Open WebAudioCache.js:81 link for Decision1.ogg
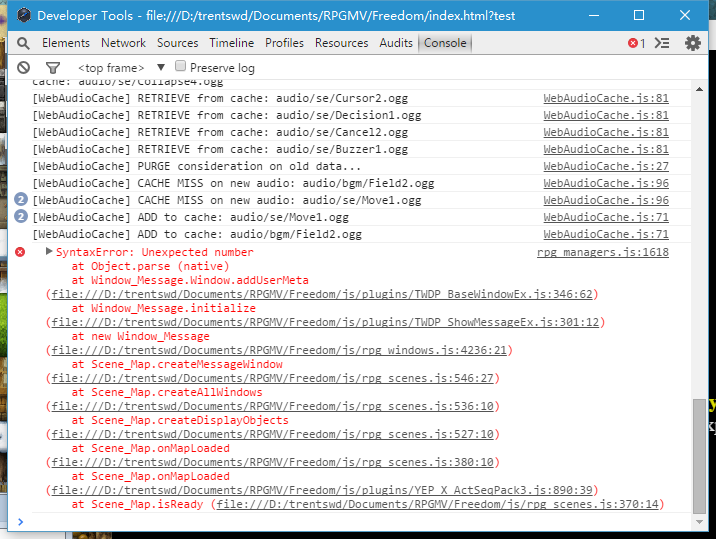This screenshot has width=716, height=539. click(x=606, y=115)
